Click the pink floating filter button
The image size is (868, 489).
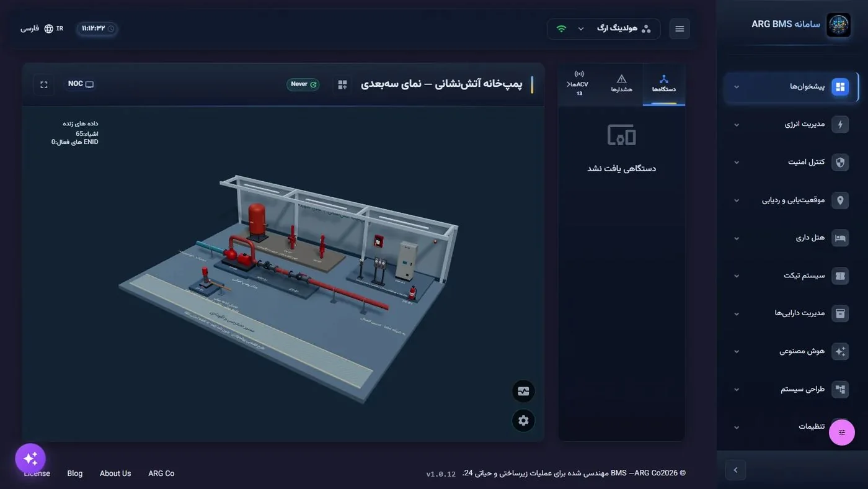tap(842, 433)
